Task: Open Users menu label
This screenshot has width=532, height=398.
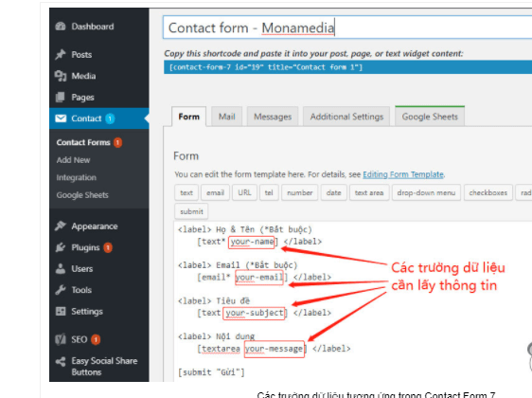Action: point(82,269)
